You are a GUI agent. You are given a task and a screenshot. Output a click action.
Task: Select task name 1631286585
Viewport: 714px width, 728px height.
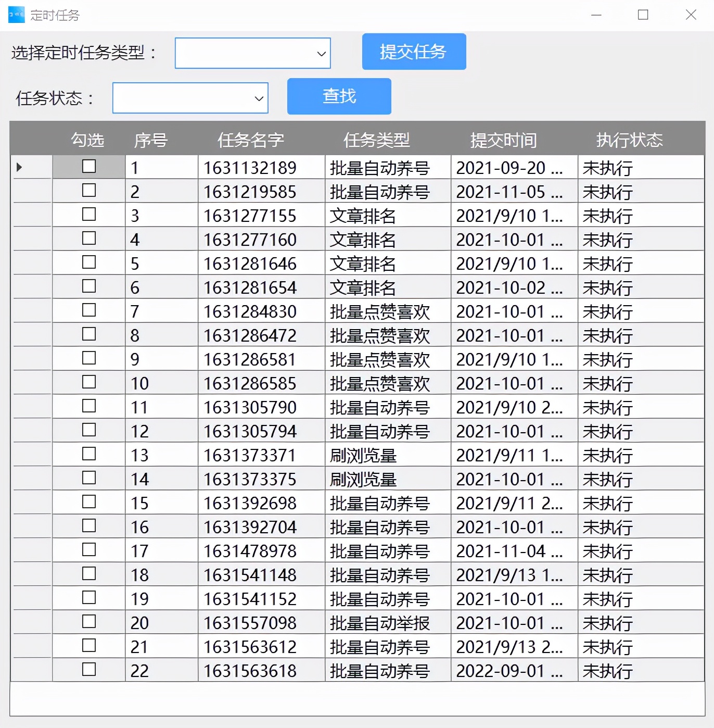(x=261, y=383)
